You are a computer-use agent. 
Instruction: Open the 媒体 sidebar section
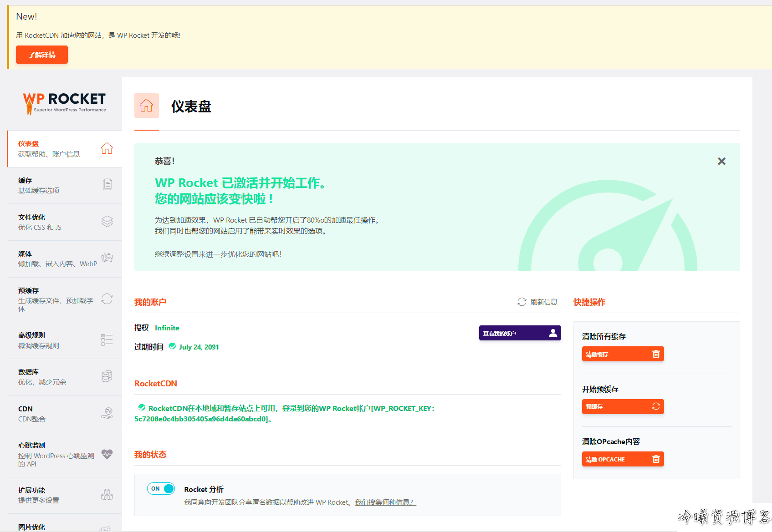coord(65,258)
